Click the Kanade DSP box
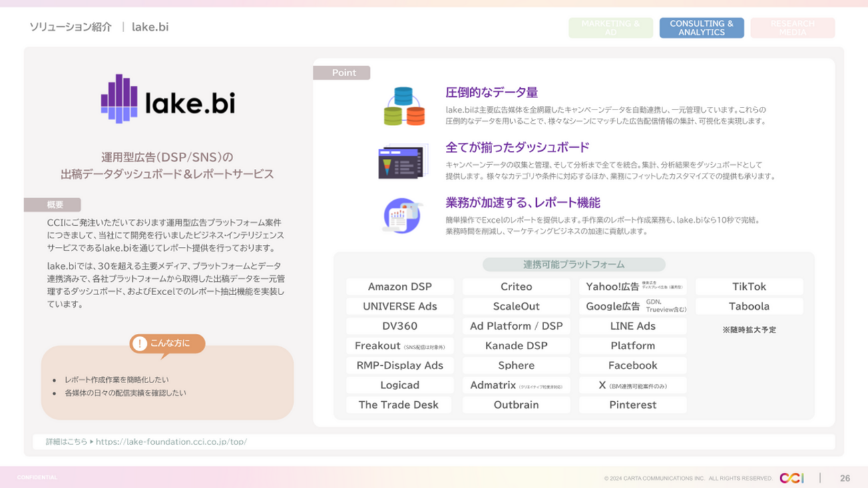Viewport: 868px width, 488px height. point(516,346)
